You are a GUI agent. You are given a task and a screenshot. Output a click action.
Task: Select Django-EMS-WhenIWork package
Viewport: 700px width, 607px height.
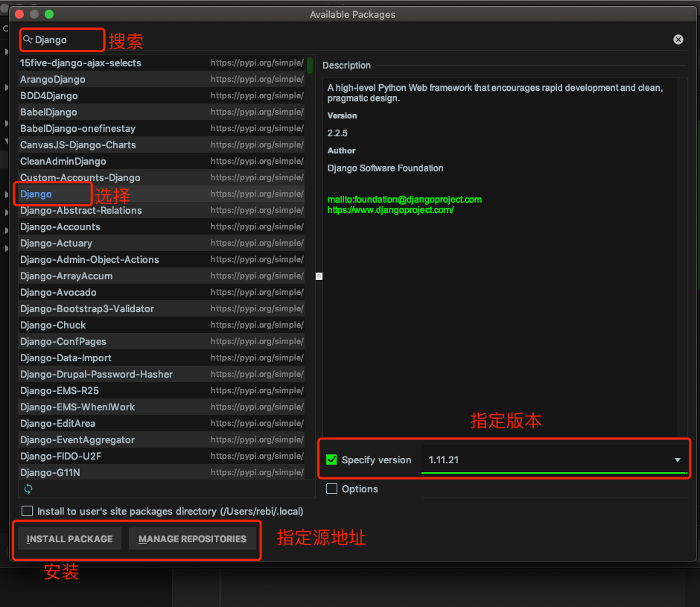click(x=162, y=407)
